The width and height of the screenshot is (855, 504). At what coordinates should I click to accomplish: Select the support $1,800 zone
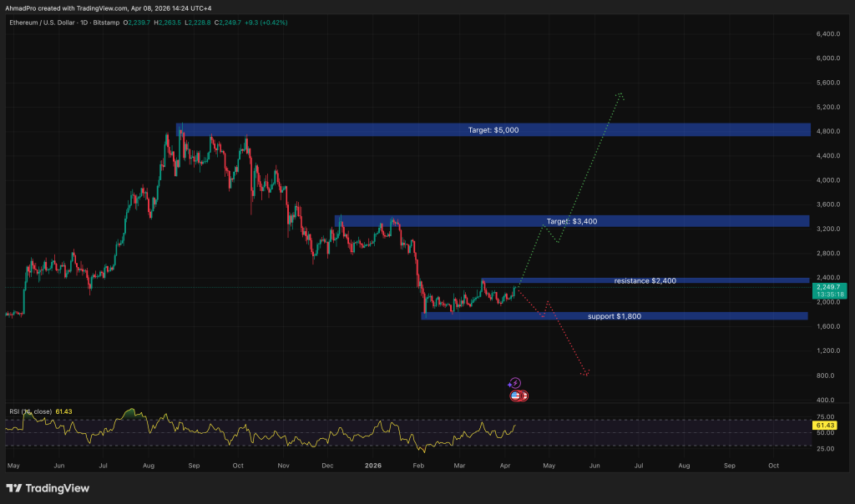click(615, 316)
